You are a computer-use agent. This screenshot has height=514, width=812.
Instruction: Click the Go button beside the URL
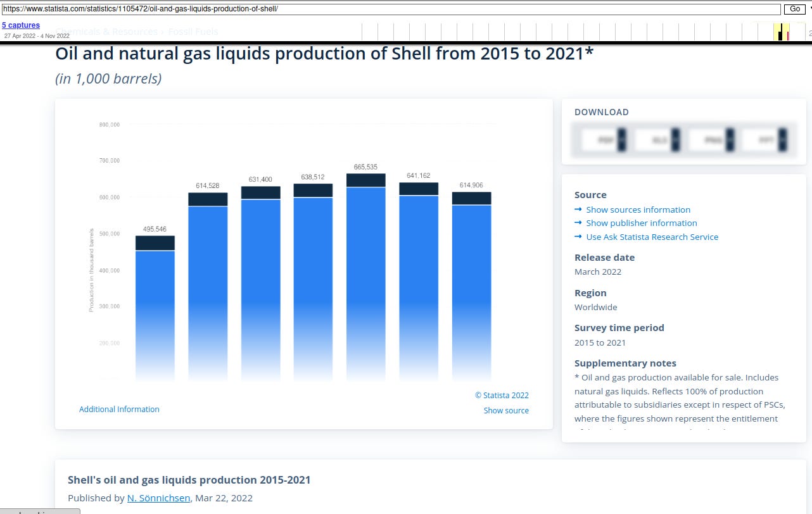pos(795,9)
